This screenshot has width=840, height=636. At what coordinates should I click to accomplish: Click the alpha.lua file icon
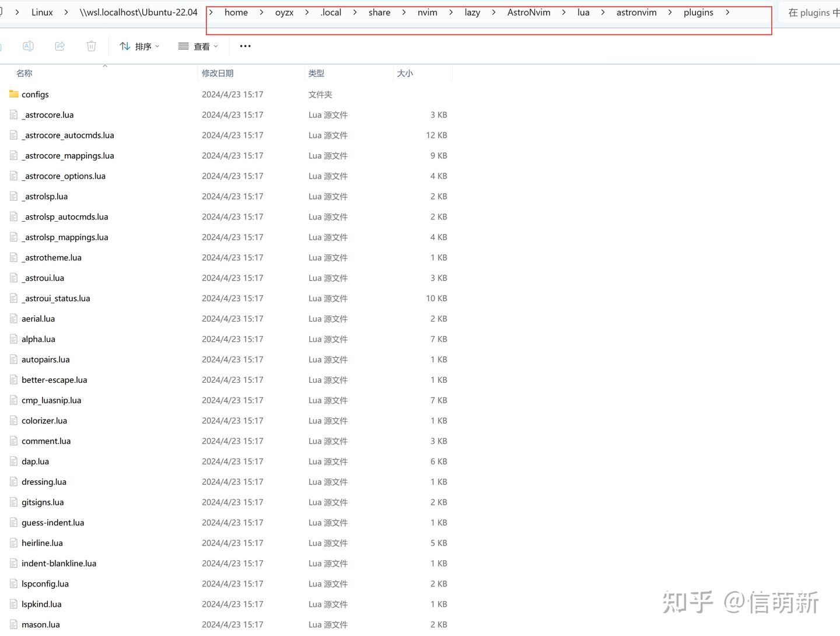(x=12, y=339)
